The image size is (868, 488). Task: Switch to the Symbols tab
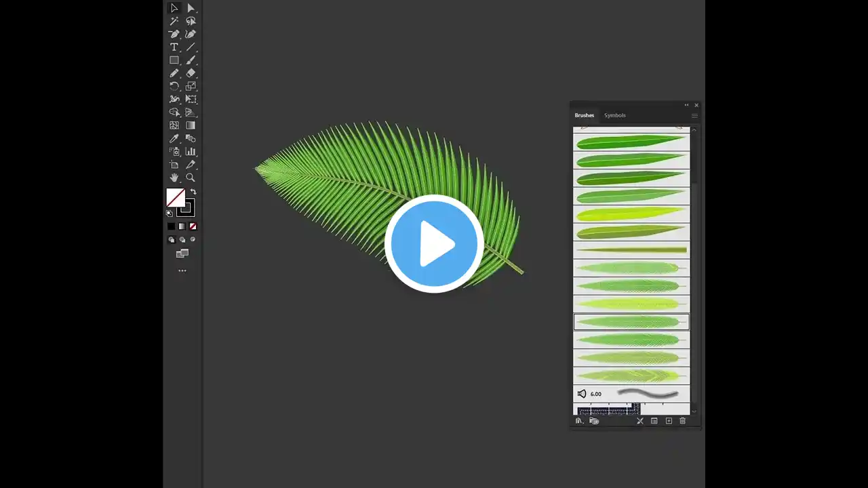(x=615, y=115)
